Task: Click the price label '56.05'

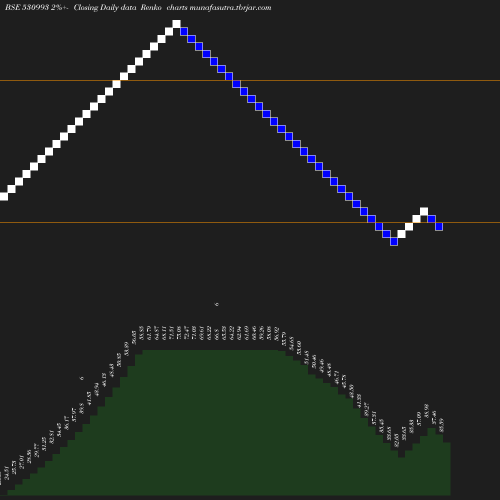Action: click(134, 337)
